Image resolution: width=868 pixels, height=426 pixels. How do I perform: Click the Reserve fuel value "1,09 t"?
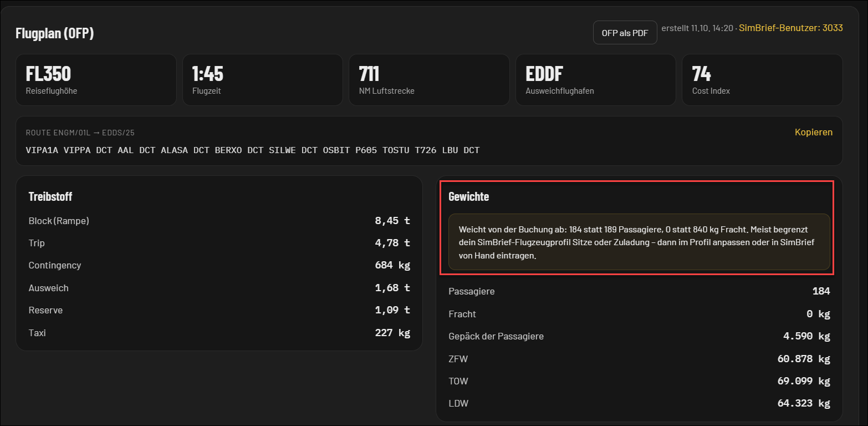pos(392,310)
